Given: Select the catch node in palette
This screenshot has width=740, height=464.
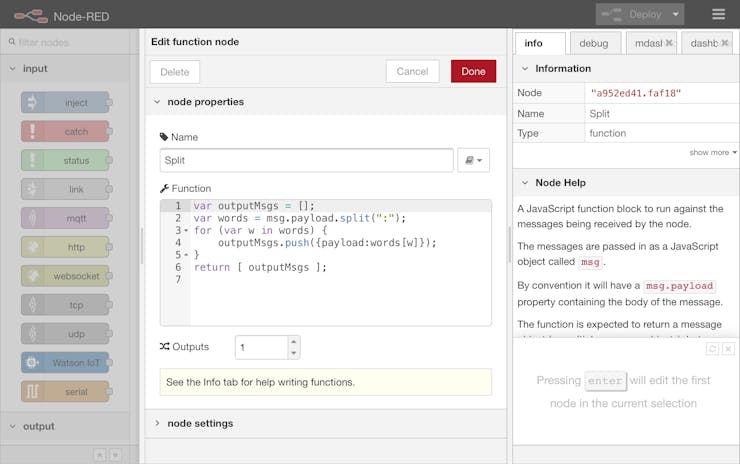Looking at the screenshot, I should point(65,131).
